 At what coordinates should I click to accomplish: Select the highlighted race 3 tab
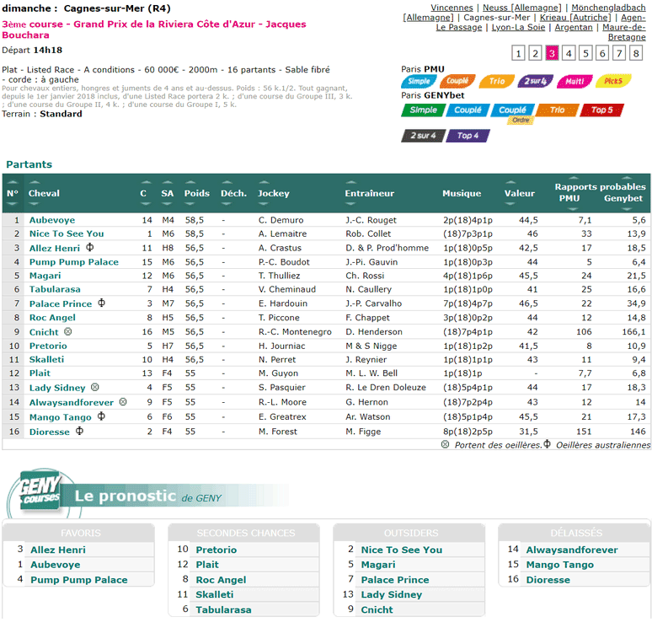(552, 53)
